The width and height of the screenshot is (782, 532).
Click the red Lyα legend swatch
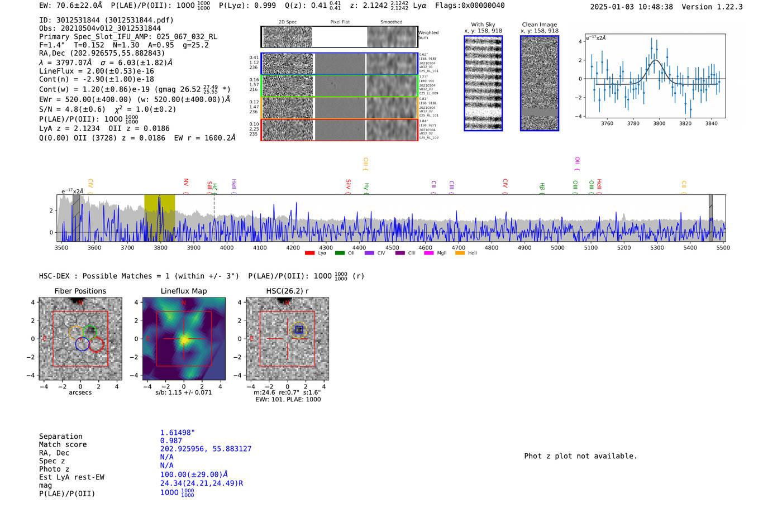pyautogui.click(x=309, y=253)
